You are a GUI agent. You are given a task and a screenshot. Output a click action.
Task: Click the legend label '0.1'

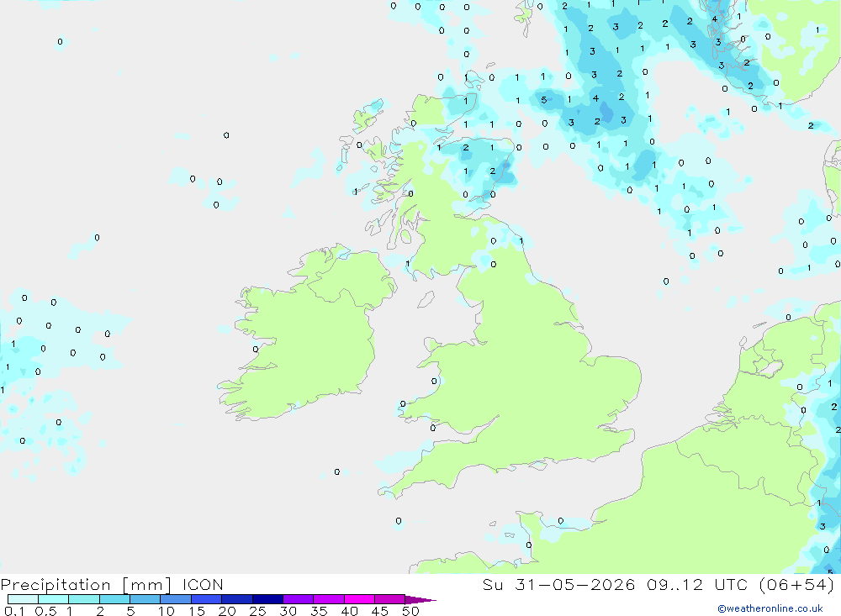(14, 611)
